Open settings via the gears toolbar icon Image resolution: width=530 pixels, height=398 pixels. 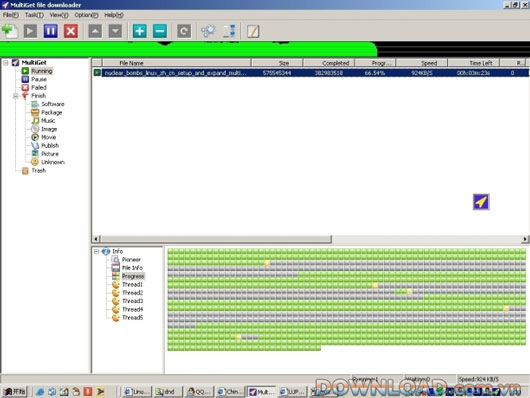208,31
